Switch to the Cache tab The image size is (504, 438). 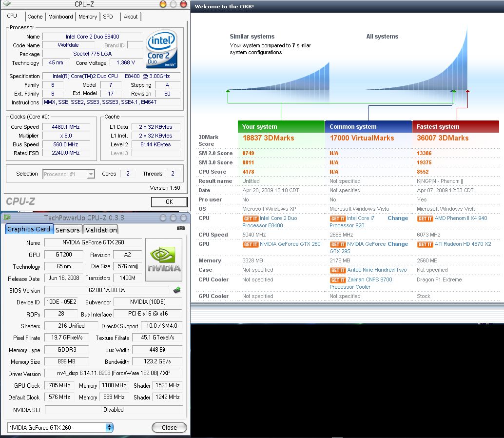pyautogui.click(x=35, y=17)
